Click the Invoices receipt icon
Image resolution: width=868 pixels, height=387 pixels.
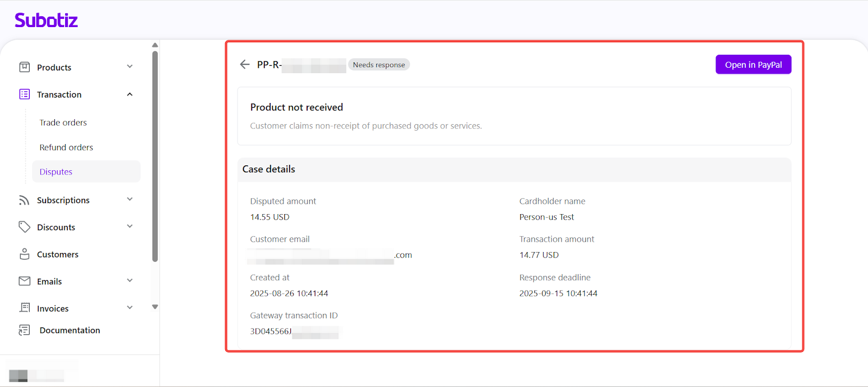[x=24, y=308]
